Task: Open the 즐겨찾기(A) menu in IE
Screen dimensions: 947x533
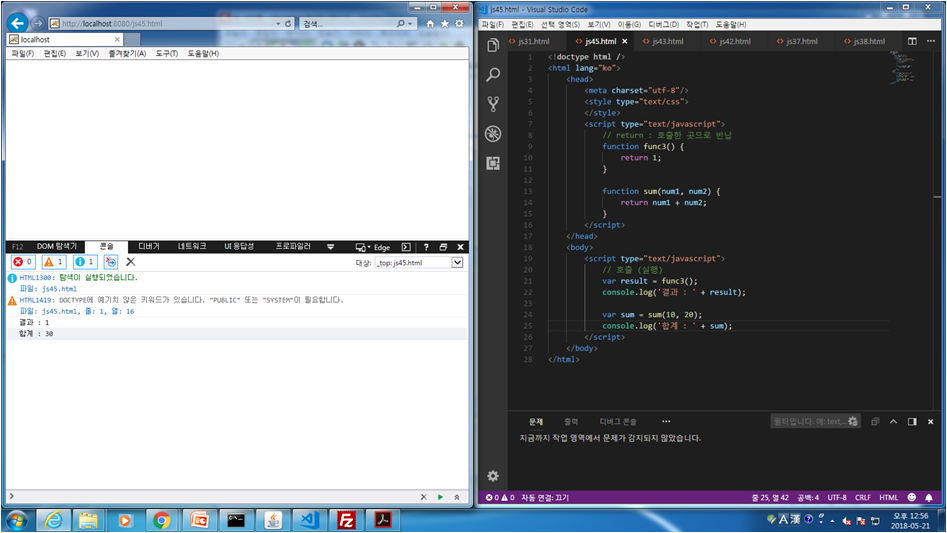Action: click(x=127, y=53)
